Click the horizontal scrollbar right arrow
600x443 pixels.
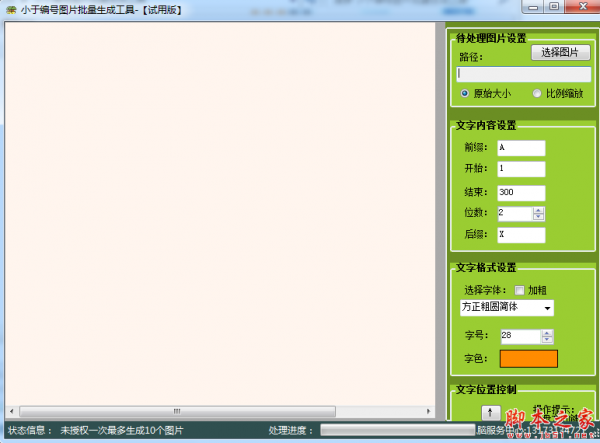coord(428,411)
